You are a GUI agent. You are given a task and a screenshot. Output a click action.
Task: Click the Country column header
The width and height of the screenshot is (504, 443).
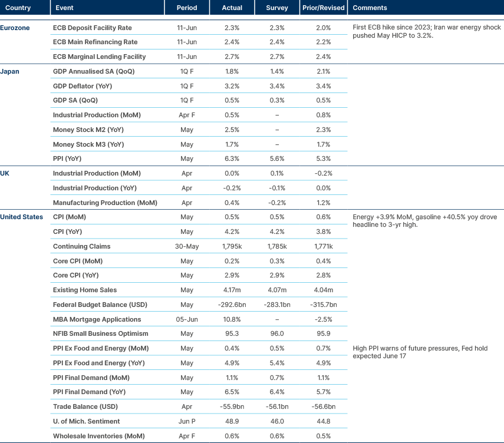pyautogui.click(x=18, y=8)
